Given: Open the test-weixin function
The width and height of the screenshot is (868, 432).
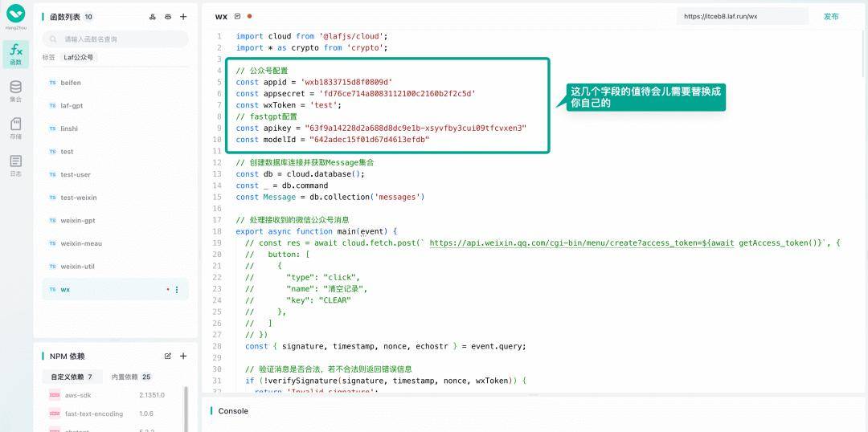Looking at the screenshot, I should [115, 198].
